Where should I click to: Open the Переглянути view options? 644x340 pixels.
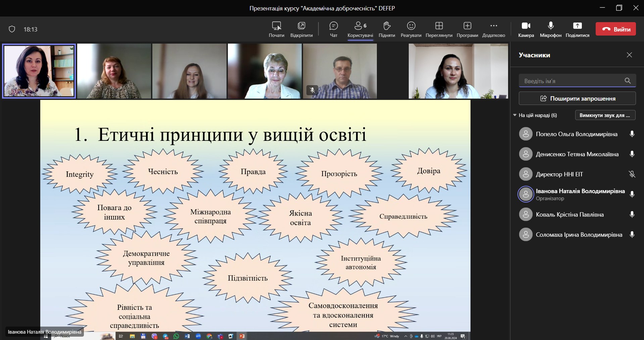(x=439, y=29)
